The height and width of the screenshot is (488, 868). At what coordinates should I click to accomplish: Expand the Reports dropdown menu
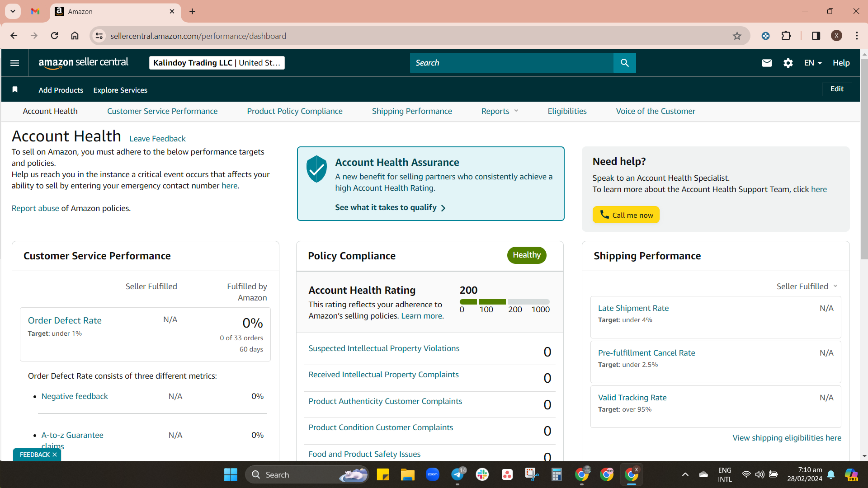(x=500, y=111)
